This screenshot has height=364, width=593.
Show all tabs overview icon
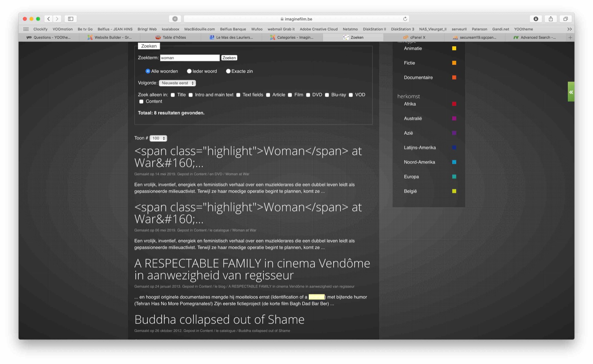(x=565, y=19)
